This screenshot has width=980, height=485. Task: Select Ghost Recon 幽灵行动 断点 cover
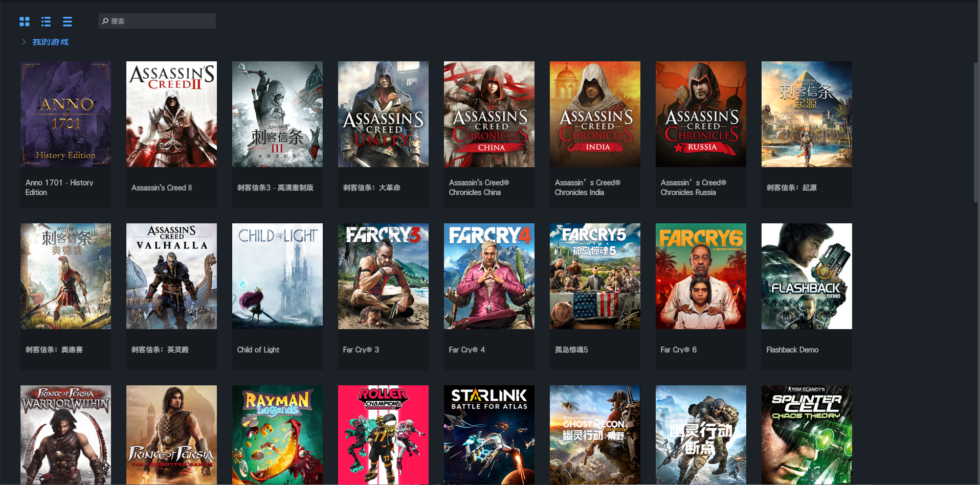(701, 435)
